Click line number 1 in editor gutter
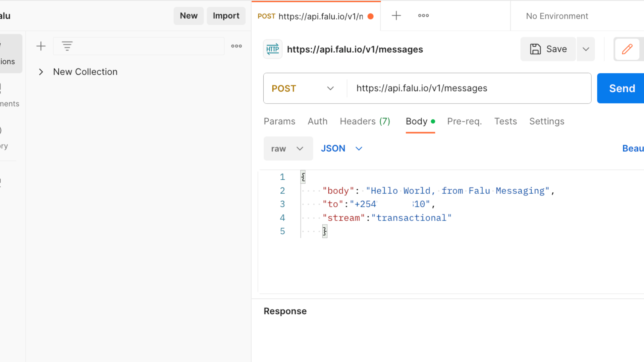Image resolution: width=644 pixels, height=362 pixels. pos(282,177)
